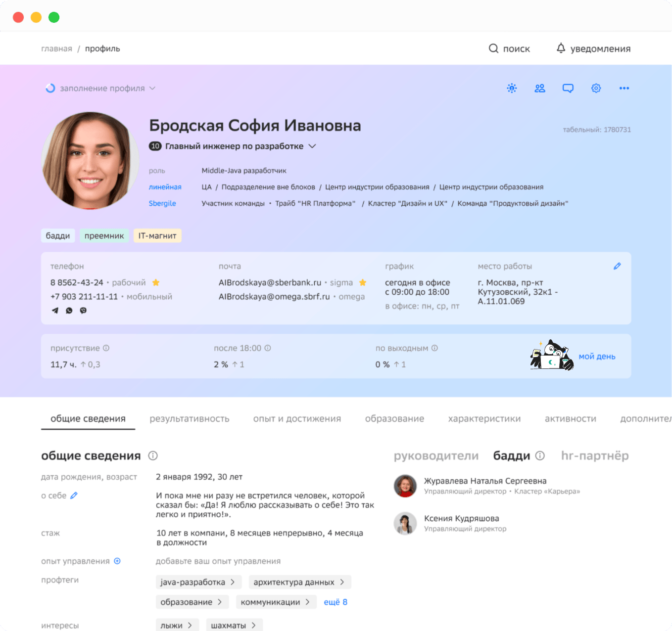This screenshot has width=672, height=631.
Task: Click the мой день link
Action: tap(597, 357)
